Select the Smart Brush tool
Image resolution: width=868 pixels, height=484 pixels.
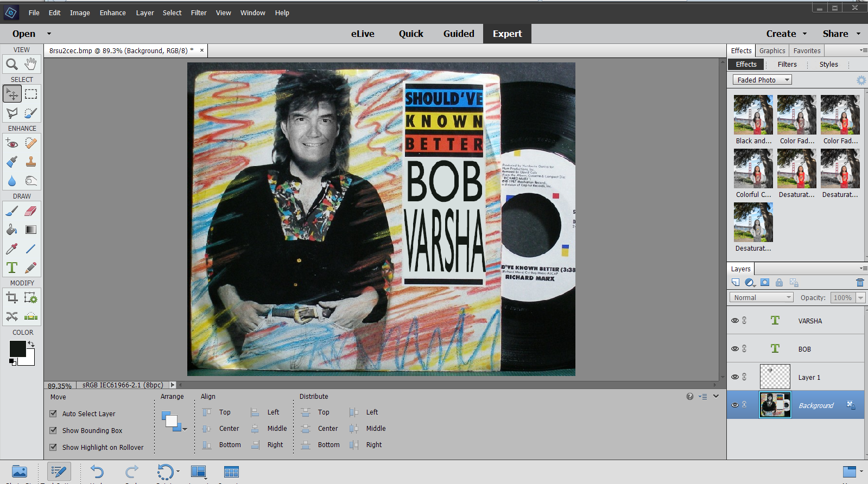click(x=12, y=162)
